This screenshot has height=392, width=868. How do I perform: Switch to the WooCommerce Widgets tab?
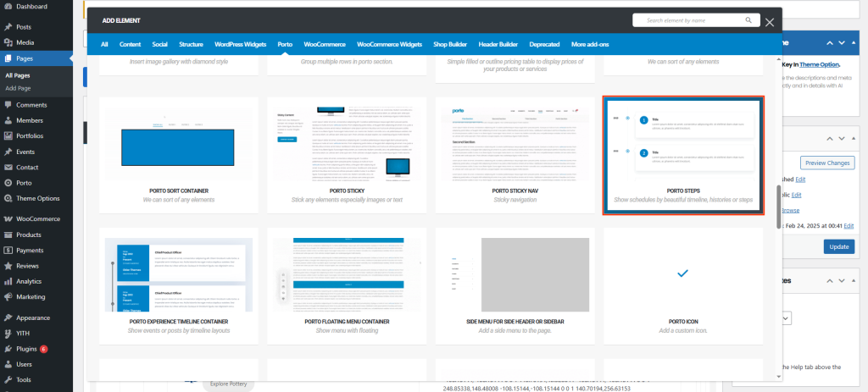389,44
